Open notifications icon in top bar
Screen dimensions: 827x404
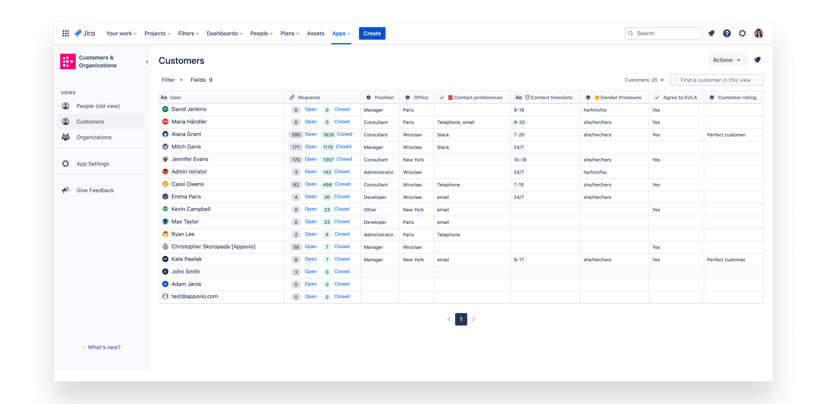711,33
